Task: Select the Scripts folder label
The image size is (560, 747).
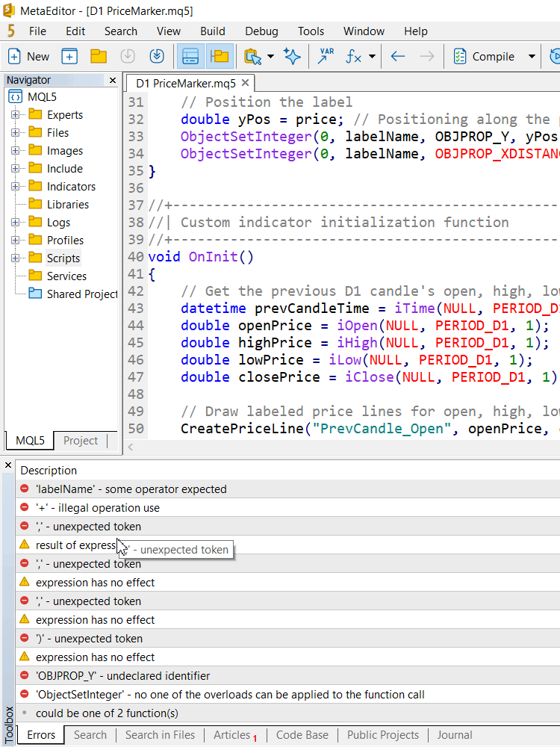Action: click(63, 258)
